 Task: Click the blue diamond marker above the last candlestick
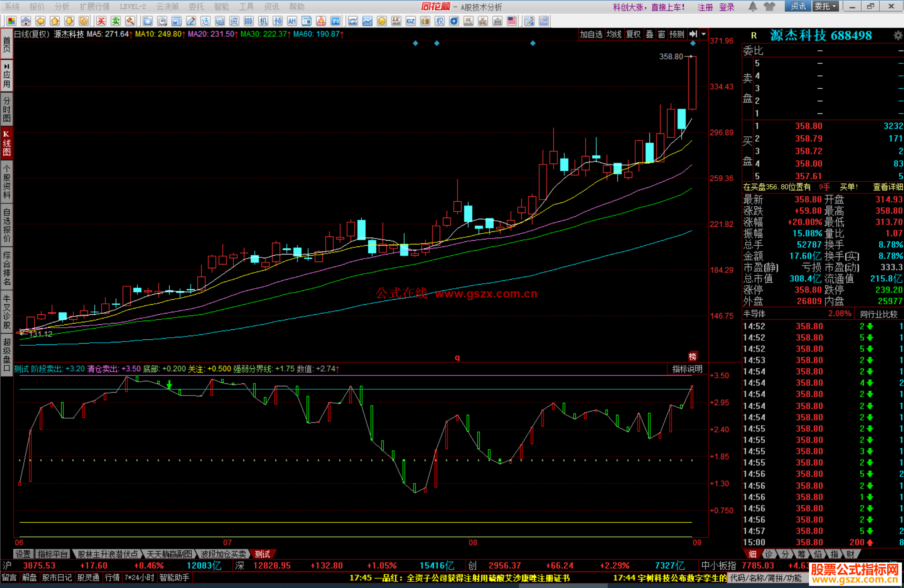(693, 44)
